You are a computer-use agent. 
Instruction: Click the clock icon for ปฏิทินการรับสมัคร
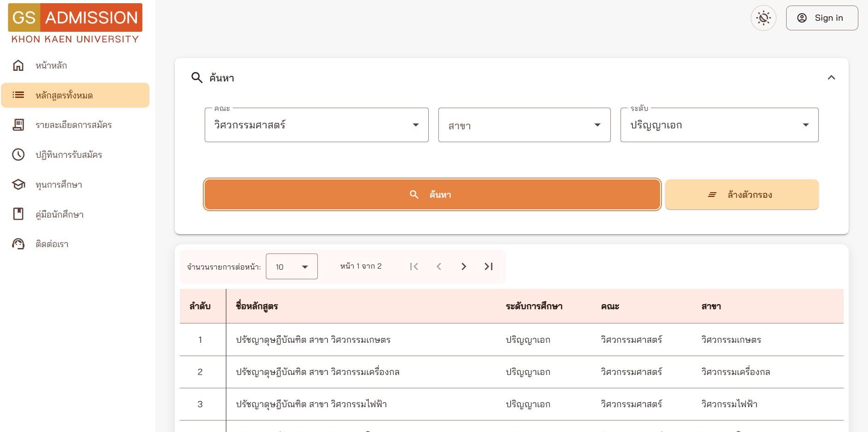tap(18, 155)
